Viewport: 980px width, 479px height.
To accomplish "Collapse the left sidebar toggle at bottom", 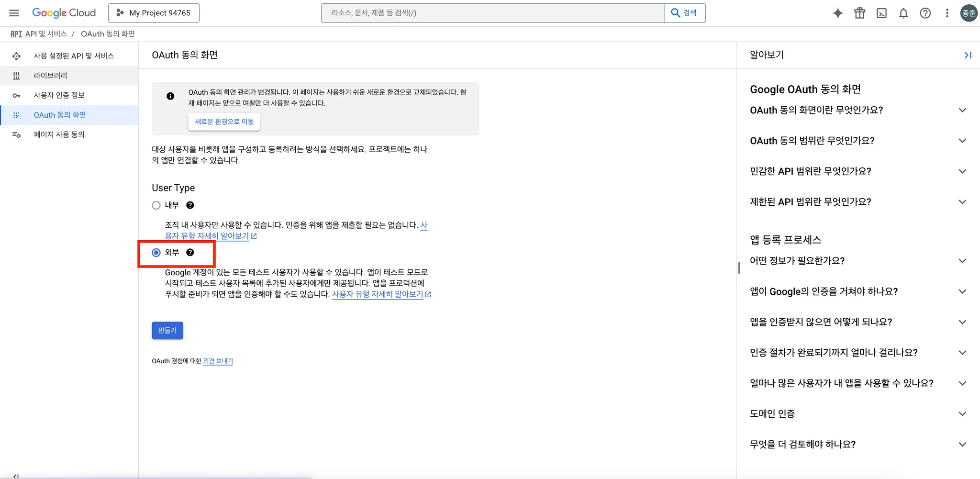I will pos(16,476).
